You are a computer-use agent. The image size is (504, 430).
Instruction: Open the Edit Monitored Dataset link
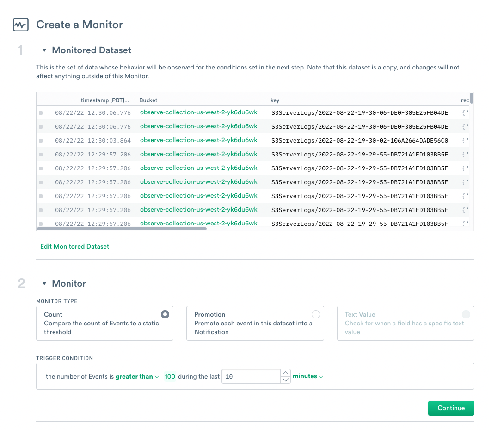[x=74, y=247]
